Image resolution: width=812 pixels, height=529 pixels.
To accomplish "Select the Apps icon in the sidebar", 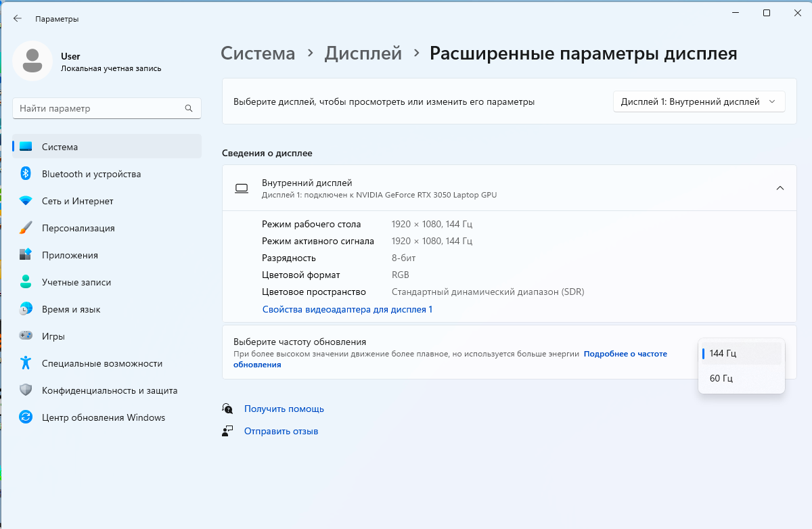I will point(26,255).
